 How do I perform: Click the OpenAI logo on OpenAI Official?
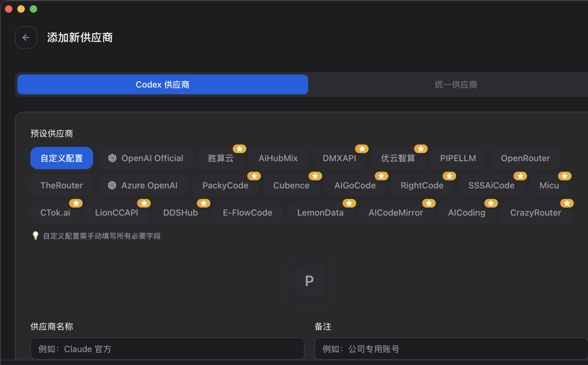(111, 158)
